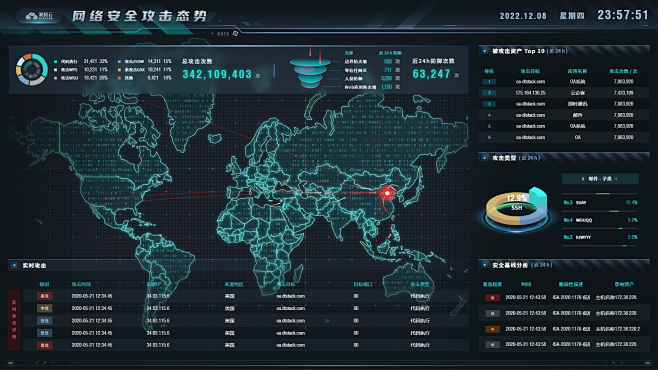
Task: Click the cyan legend swatch for 31,421 32%
Action: click(55, 61)
